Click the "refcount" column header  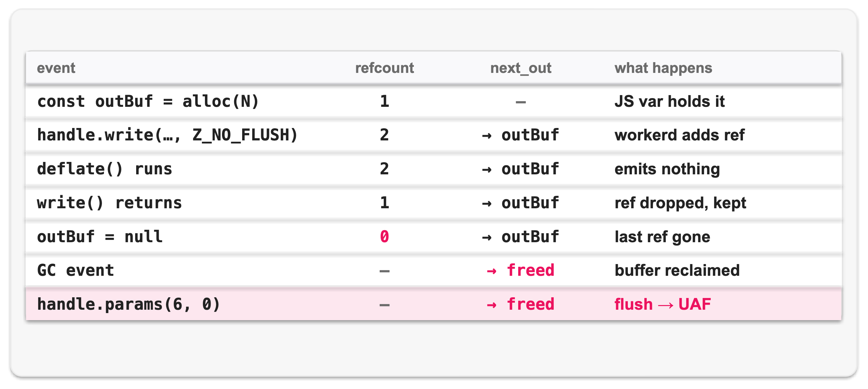click(384, 68)
